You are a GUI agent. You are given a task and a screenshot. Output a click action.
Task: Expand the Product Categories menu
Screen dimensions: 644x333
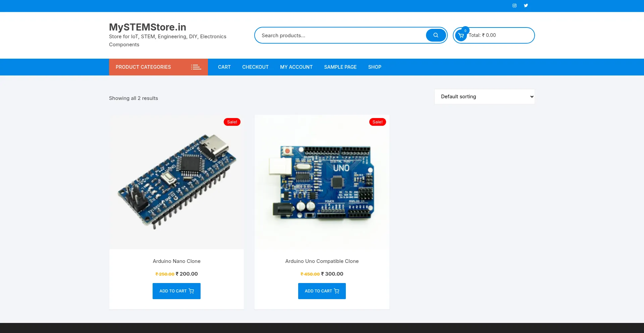pos(158,67)
